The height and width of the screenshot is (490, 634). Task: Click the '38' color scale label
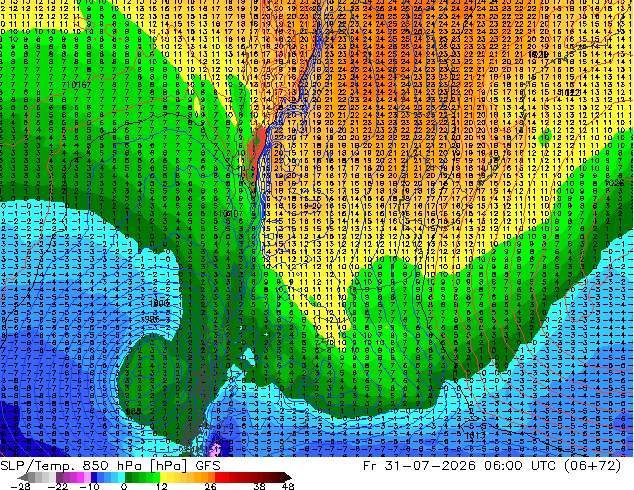(260, 486)
